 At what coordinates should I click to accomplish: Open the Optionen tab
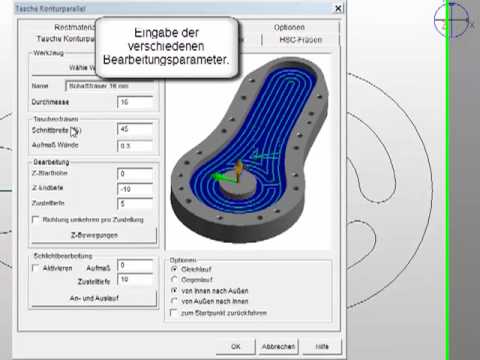click(289, 27)
